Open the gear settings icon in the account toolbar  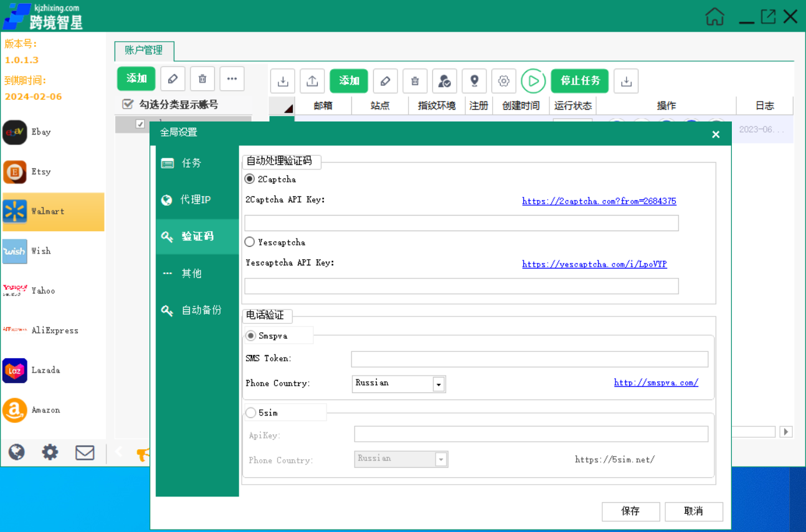(504, 81)
